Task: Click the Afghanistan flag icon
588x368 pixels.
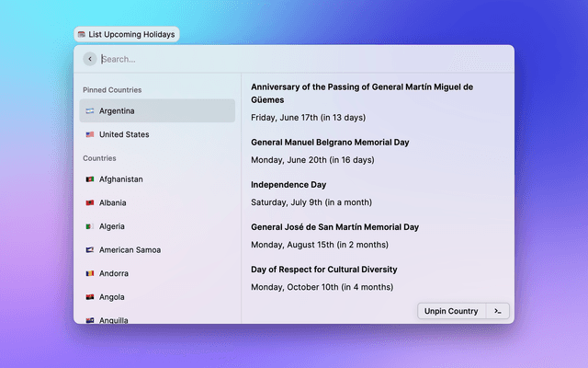Action: [x=90, y=179]
